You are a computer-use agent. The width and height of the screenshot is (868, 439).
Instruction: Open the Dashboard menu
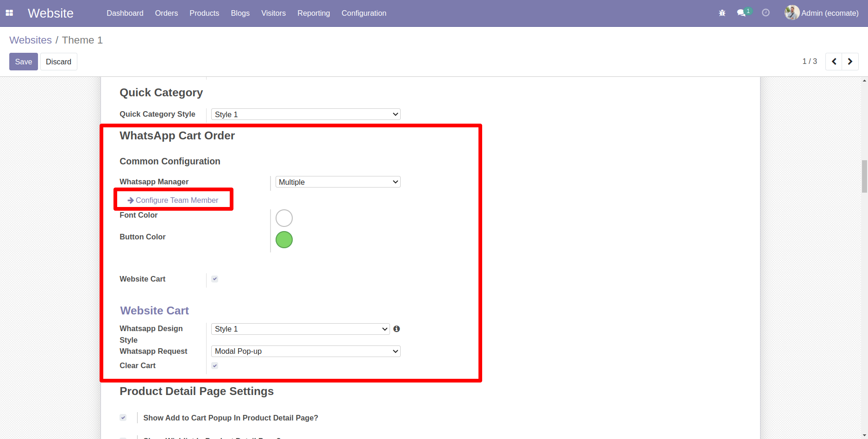tap(125, 13)
